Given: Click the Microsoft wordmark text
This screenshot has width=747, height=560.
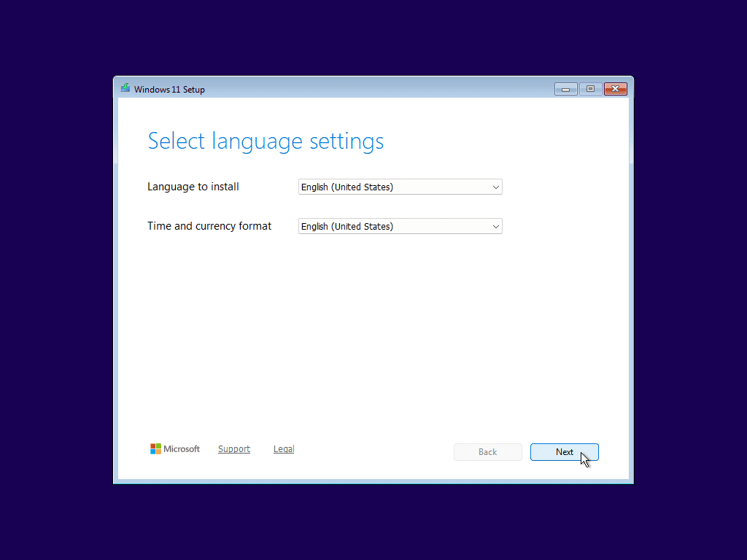Looking at the screenshot, I should (x=182, y=449).
